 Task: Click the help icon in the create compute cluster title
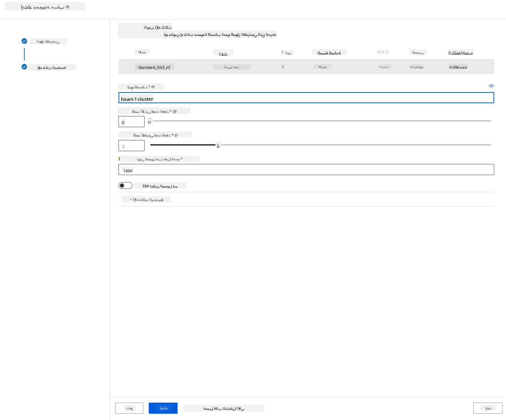coord(67,7)
